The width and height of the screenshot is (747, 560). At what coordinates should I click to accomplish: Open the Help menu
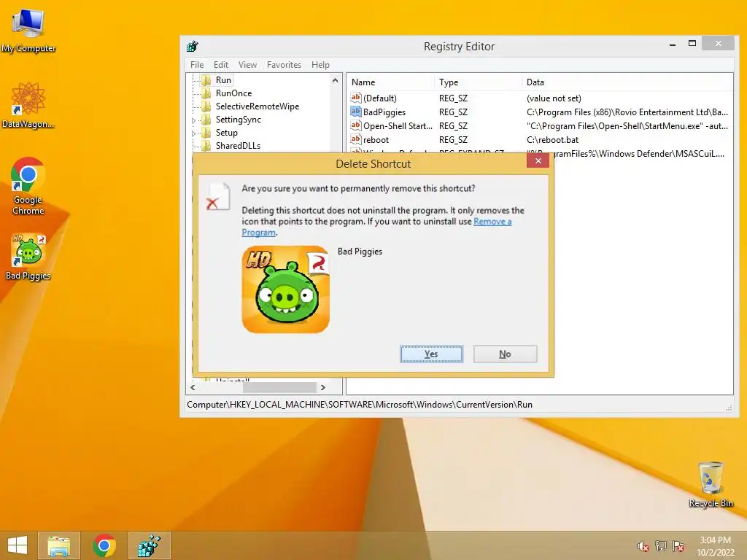[x=320, y=65]
